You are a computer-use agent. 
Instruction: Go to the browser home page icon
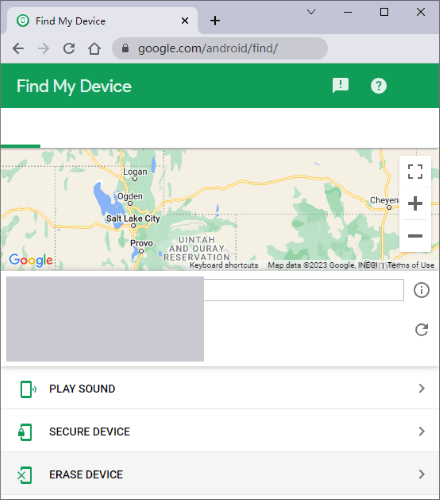click(x=94, y=49)
